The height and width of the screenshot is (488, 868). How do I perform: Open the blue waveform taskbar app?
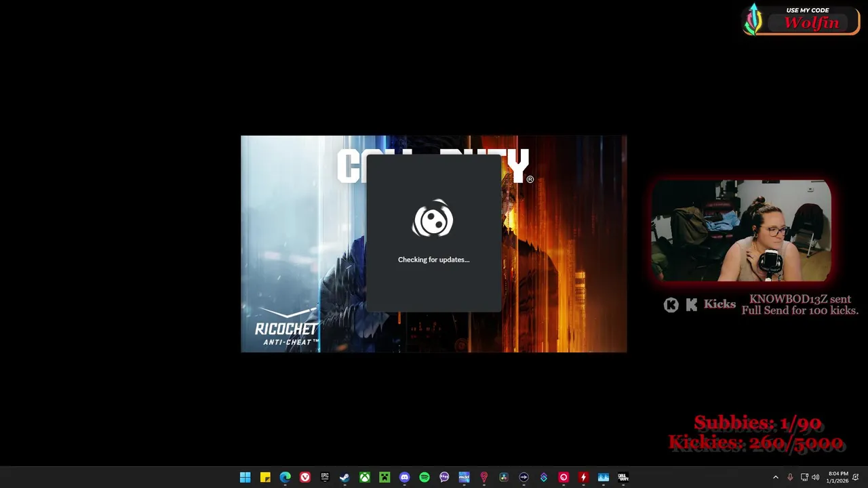coord(603,477)
